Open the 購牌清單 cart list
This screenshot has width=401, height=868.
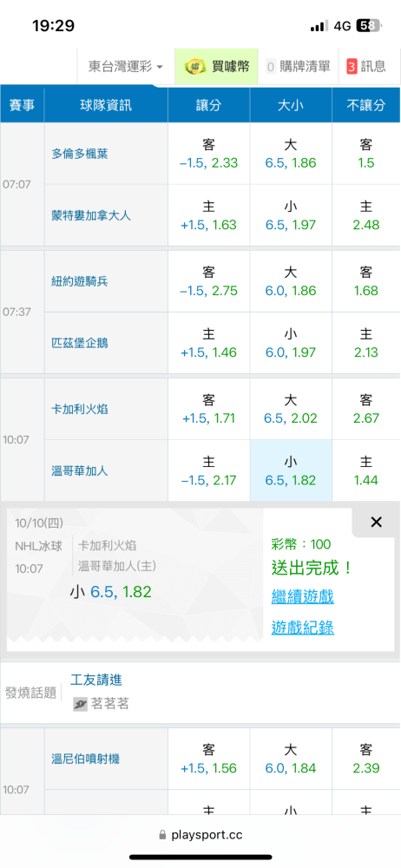[x=298, y=67]
